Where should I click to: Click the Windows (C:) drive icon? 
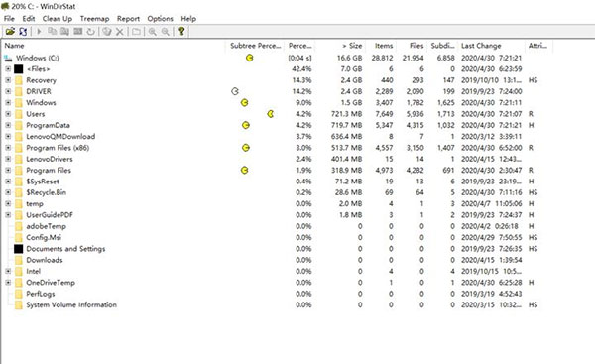pyautogui.click(x=8, y=58)
